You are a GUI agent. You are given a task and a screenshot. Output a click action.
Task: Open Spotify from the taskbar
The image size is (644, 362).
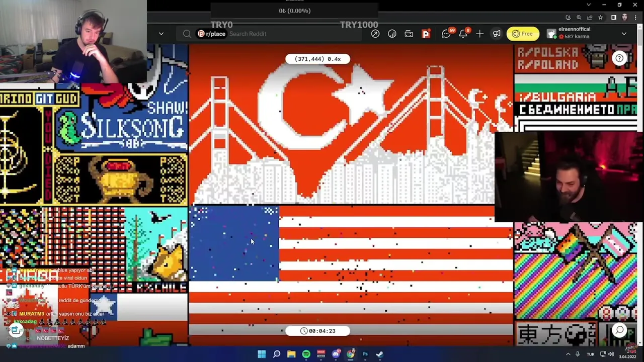(306, 354)
